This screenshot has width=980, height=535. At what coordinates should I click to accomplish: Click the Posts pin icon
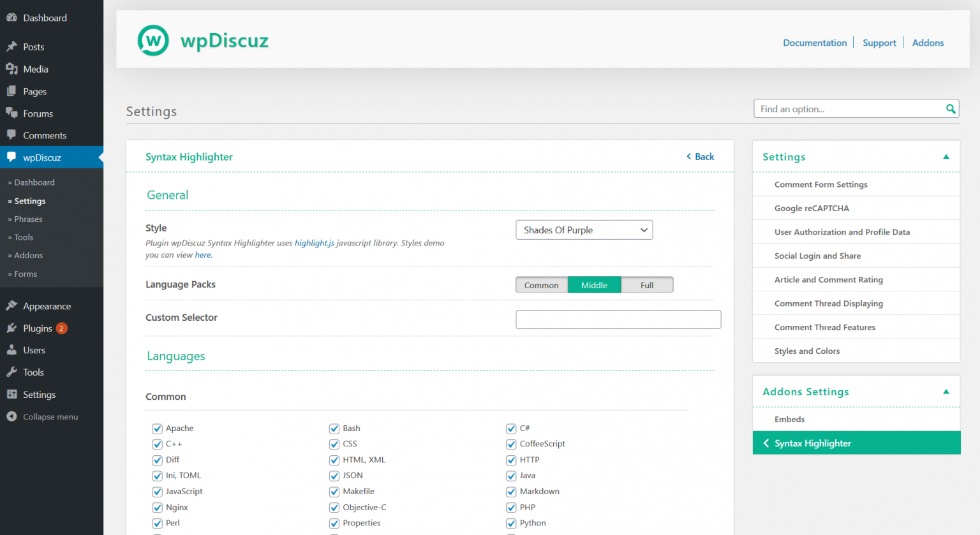(x=11, y=47)
